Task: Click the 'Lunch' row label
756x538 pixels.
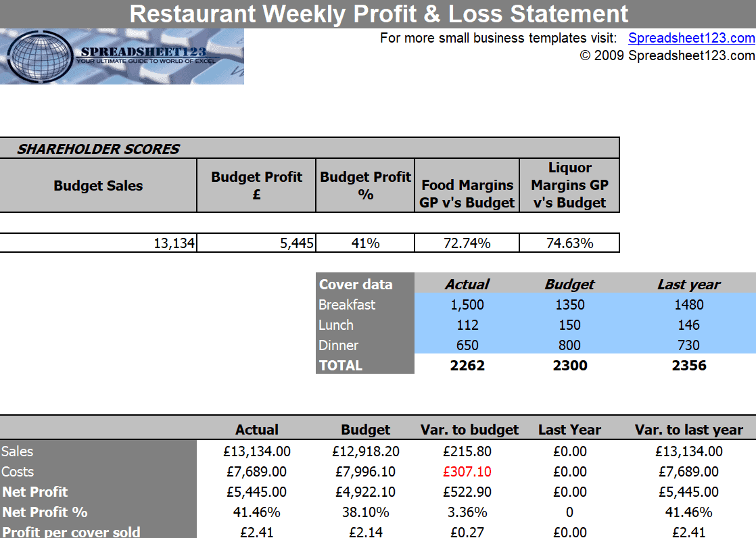Action: [336, 325]
